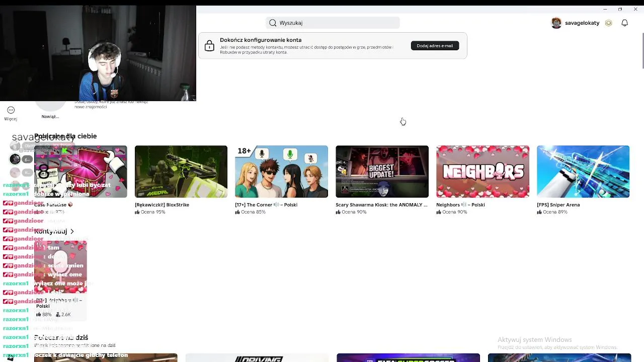
Task: Click the Dodaj adres e-mail button
Action: coord(435,46)
